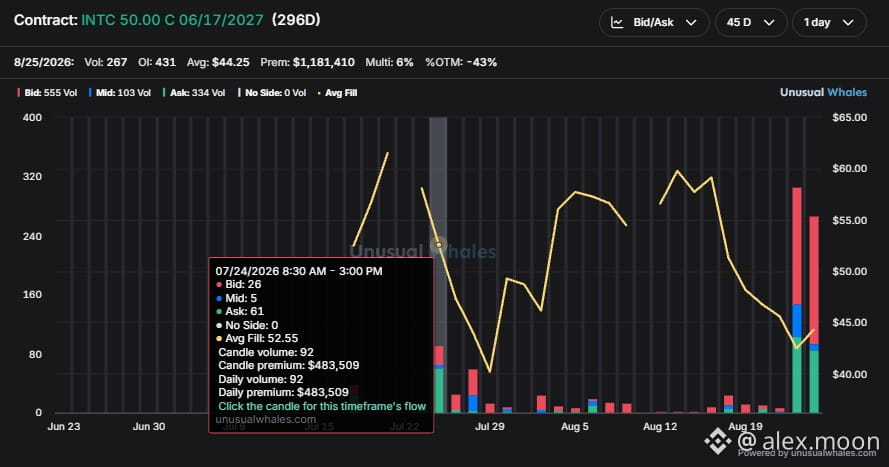Toggle the Mid 103 Vol legend series

point(120,92)
